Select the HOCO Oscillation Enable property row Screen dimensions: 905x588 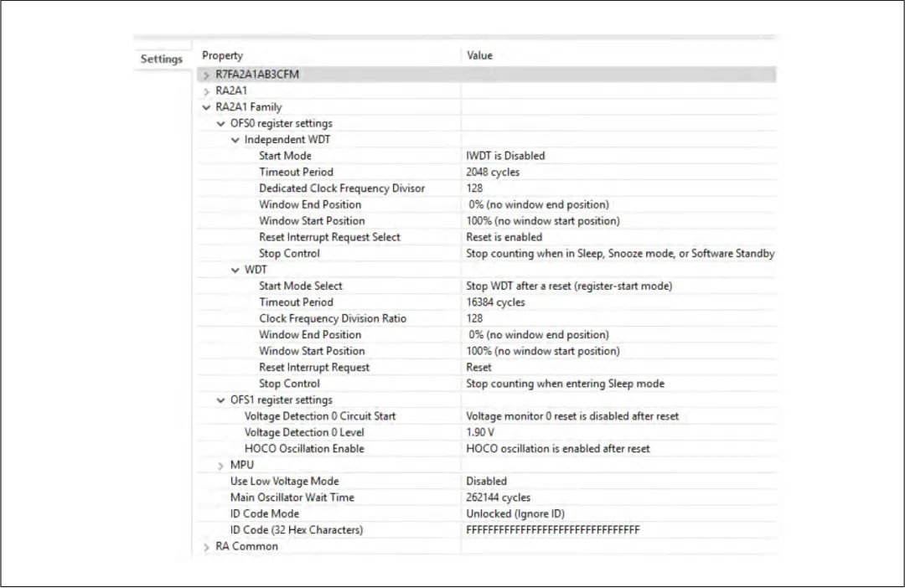(x=304, y=449)
